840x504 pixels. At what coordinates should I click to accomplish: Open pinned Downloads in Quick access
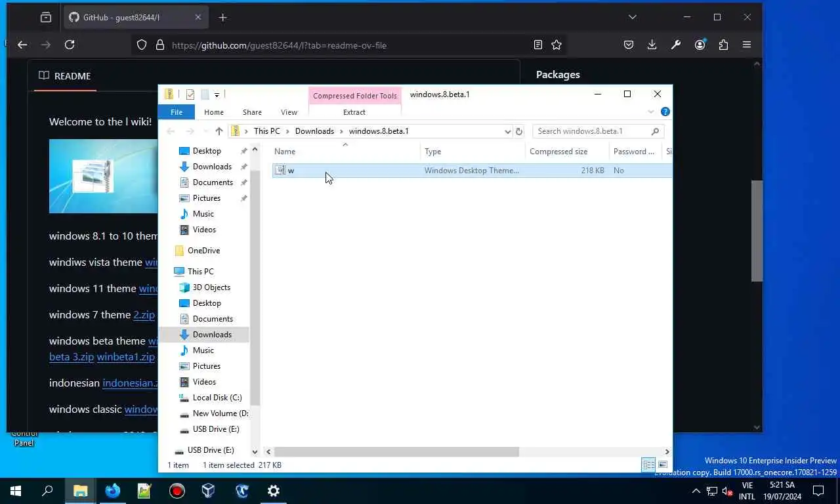click(212, 167)
